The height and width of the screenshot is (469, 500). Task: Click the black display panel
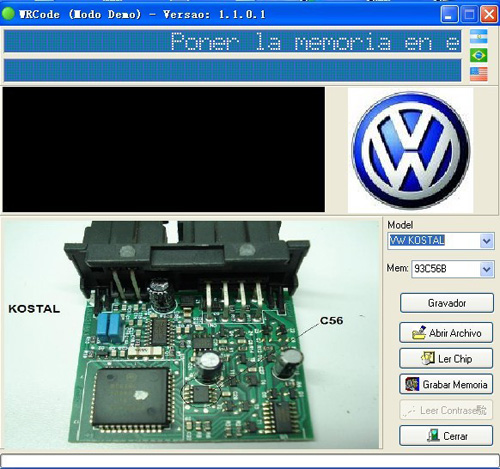[164, 150]
